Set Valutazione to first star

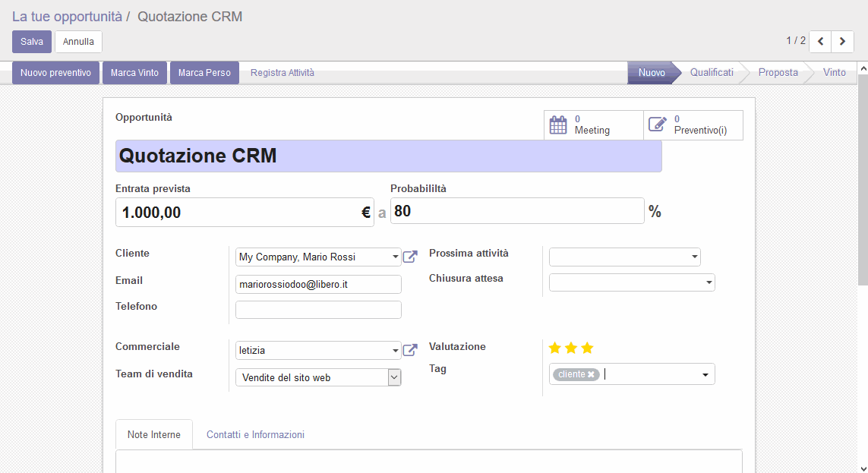click(x=554, y=348)
